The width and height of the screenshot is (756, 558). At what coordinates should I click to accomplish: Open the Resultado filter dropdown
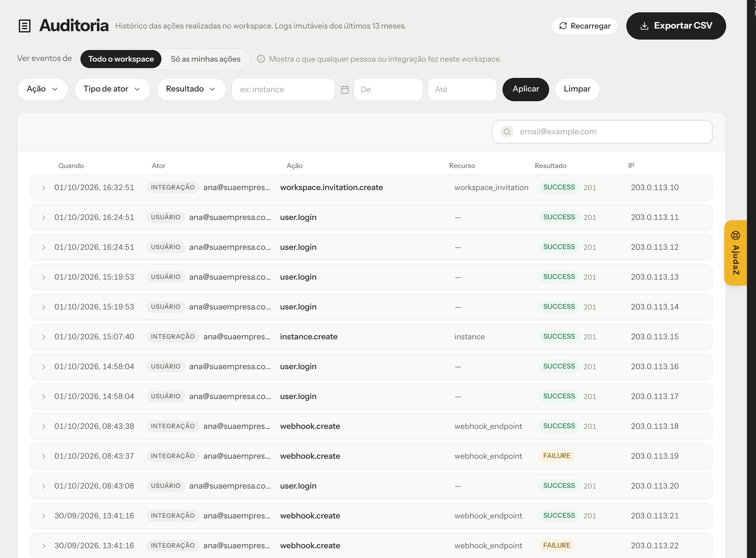coord(191,89)
